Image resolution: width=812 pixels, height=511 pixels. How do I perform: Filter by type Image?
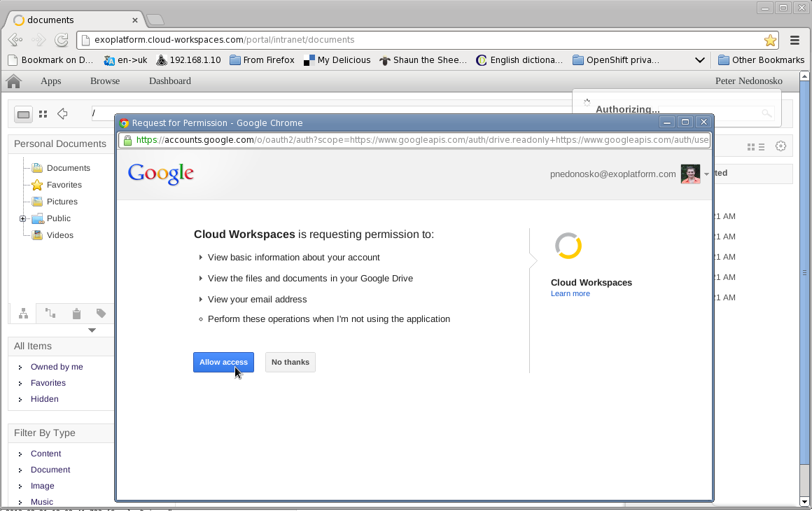(43, 486)
